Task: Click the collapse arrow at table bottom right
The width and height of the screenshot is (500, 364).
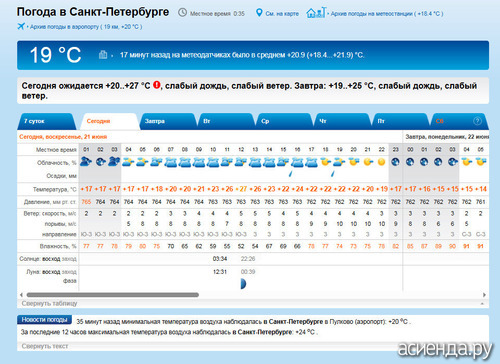Action: click(x=482, y=304)
